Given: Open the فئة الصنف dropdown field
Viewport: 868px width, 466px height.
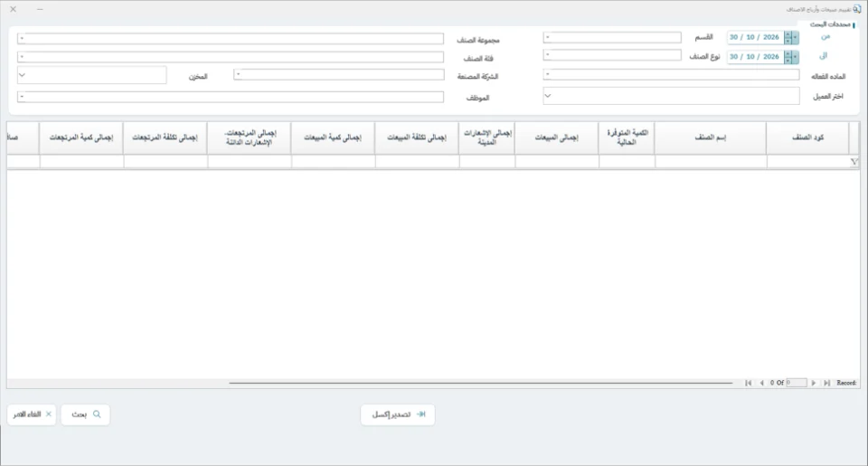Looking at the screenshot, I should pos(231,56).
